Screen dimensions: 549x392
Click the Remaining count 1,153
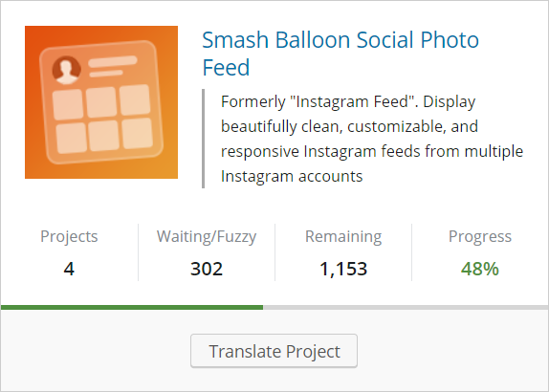click(x=343, y=269)
